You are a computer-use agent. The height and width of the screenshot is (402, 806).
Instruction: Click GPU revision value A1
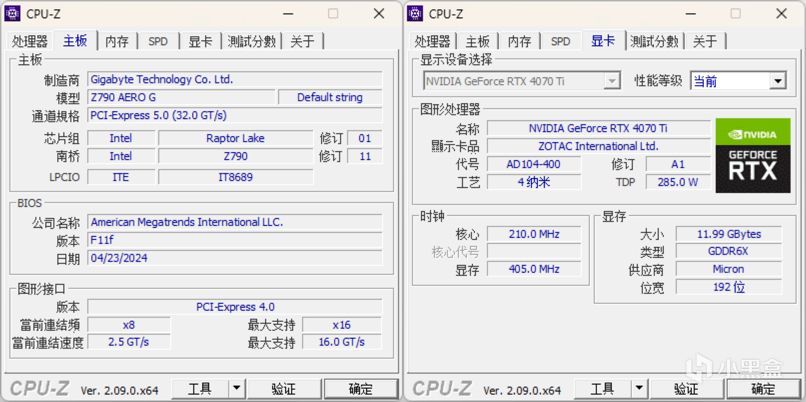click(x=678, y=164)
